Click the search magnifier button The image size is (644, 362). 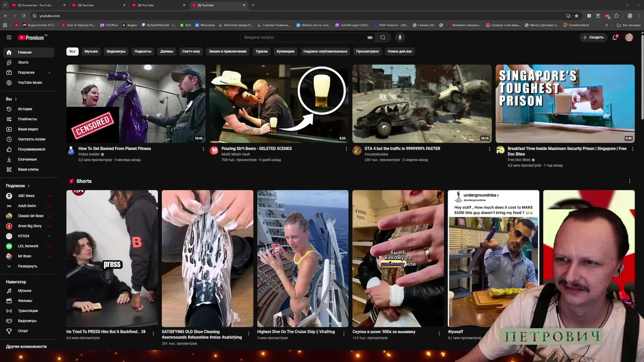click(383, 37)
